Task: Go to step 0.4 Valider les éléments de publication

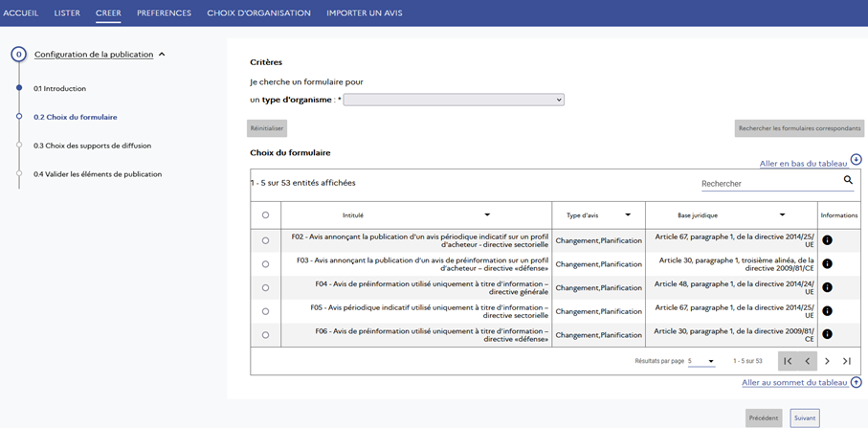Action: [98, 174]
